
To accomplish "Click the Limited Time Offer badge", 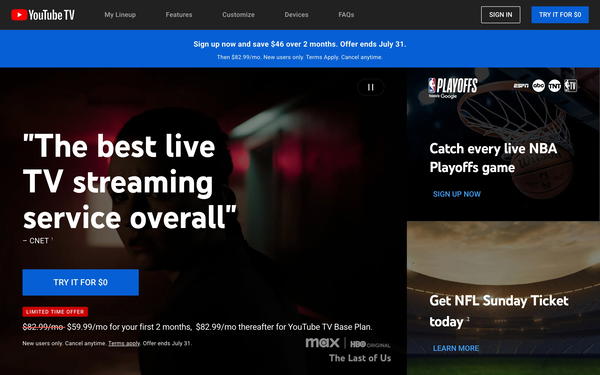I will [x=55, y=312].
